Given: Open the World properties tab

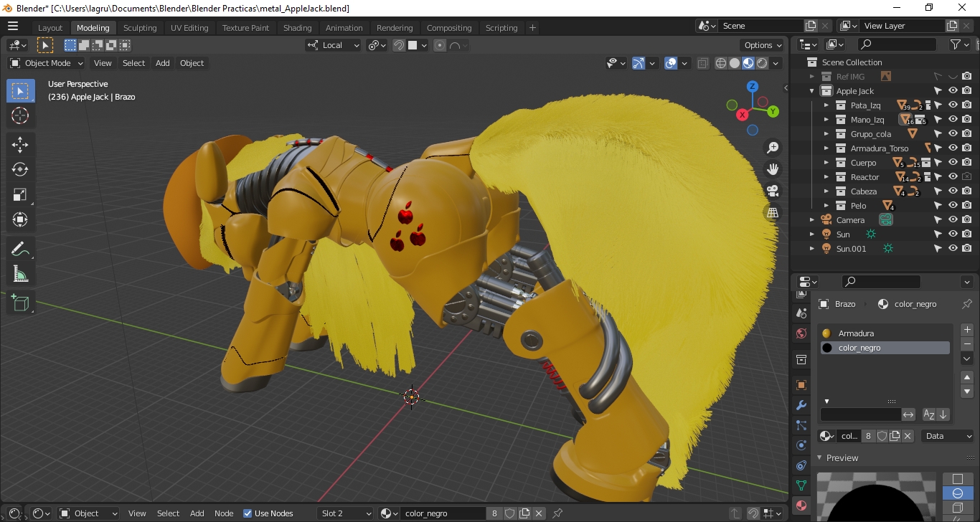Looking at the screenshot, I should [801, 333].
